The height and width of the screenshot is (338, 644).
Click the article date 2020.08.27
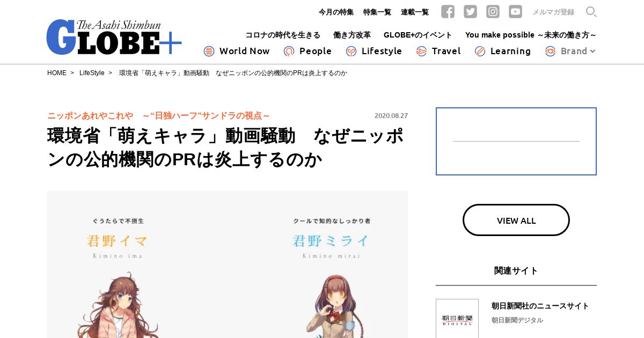391,116
